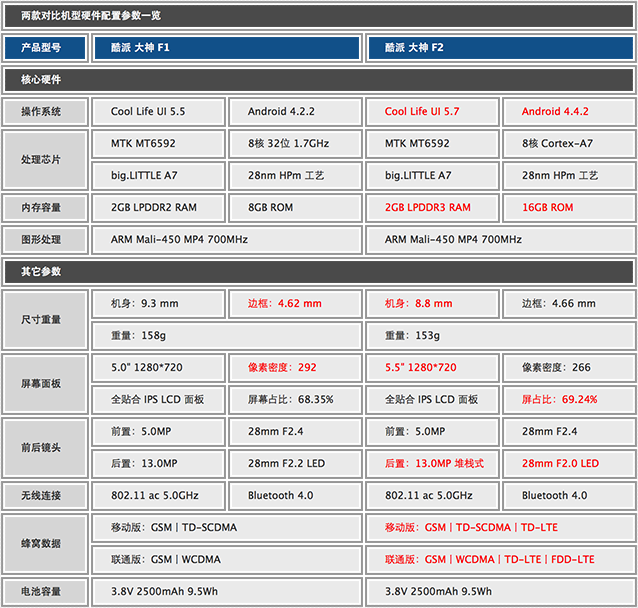This screenshot has height=608, width=638.
Task: Select the "处理芯片" row label
Action: tap(45, 160)
